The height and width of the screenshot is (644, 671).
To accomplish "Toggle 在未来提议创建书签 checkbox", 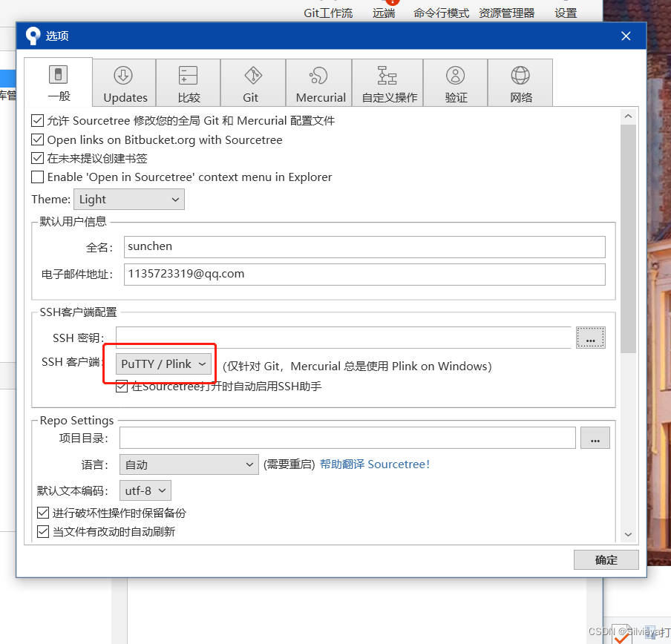I will [x=37, y=158].
